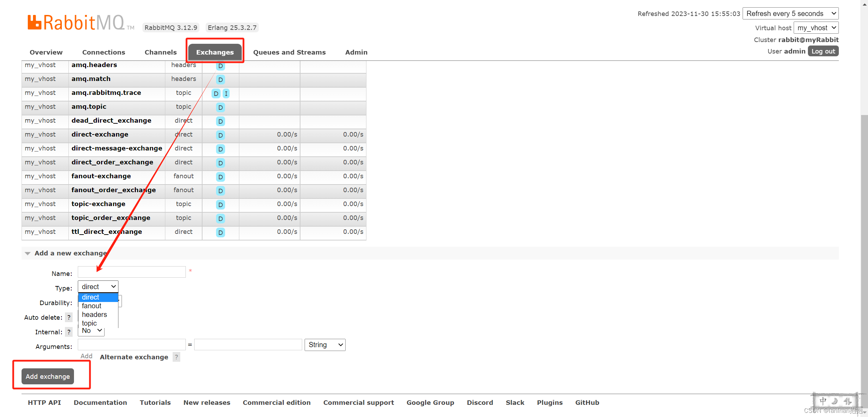Click the D badge on the direct-message-exchange row

point(221,149)
